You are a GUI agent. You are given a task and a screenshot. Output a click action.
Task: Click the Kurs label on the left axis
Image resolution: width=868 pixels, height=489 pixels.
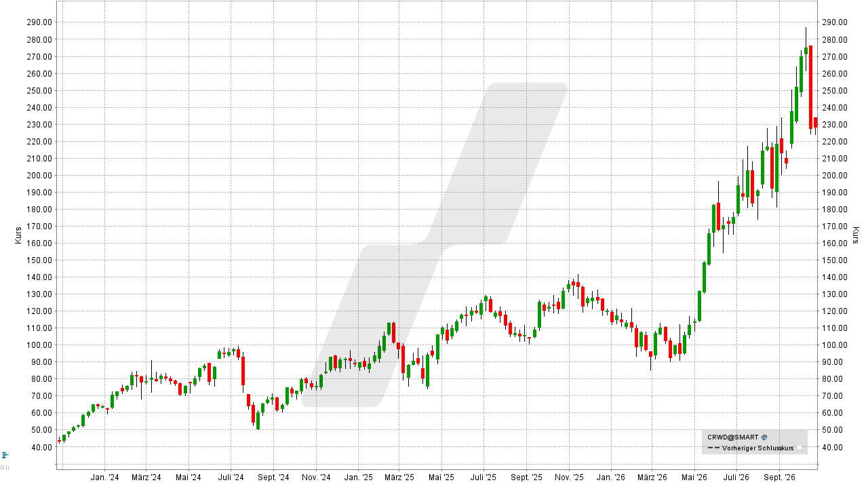[18, 235]
